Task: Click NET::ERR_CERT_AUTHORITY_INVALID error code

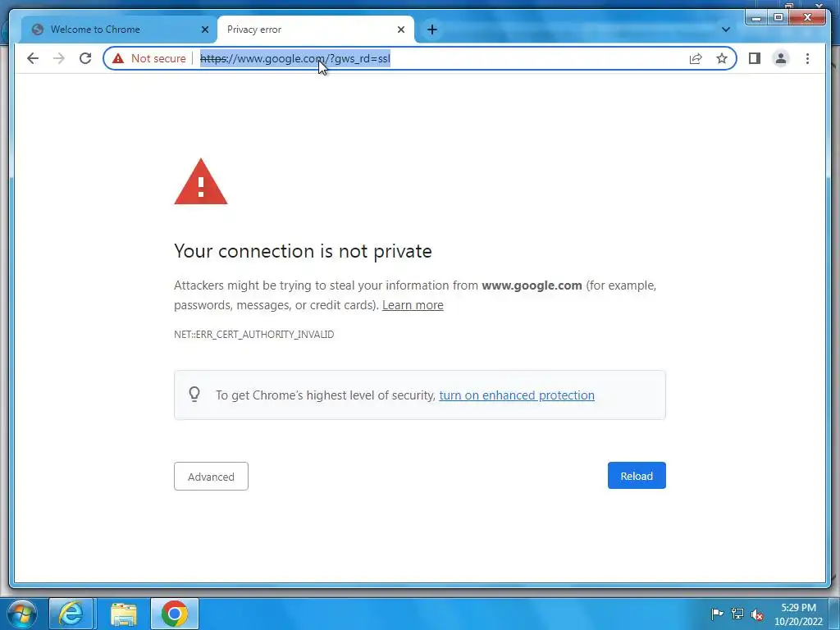Action: pyautogui.click(x=254, y=335)
